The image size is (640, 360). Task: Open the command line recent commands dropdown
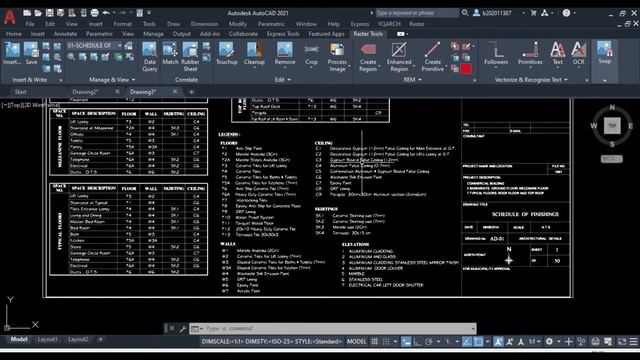coord(473,329)
